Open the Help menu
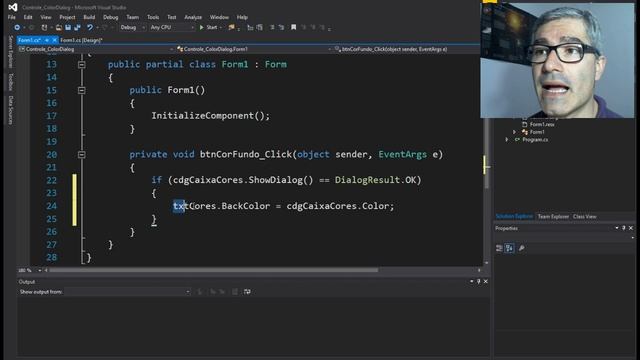Viewport: 640px width, 360px height. tap(242, 17)
